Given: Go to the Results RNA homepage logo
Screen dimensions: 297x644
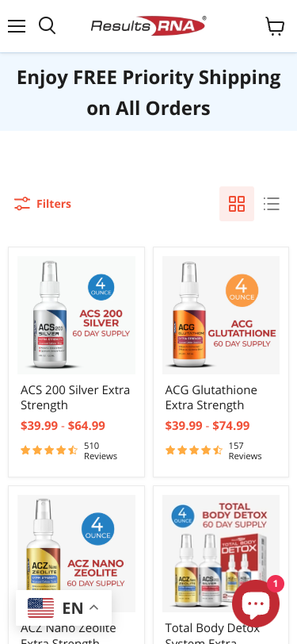Looking at the screenshot, I should (149, 26).
